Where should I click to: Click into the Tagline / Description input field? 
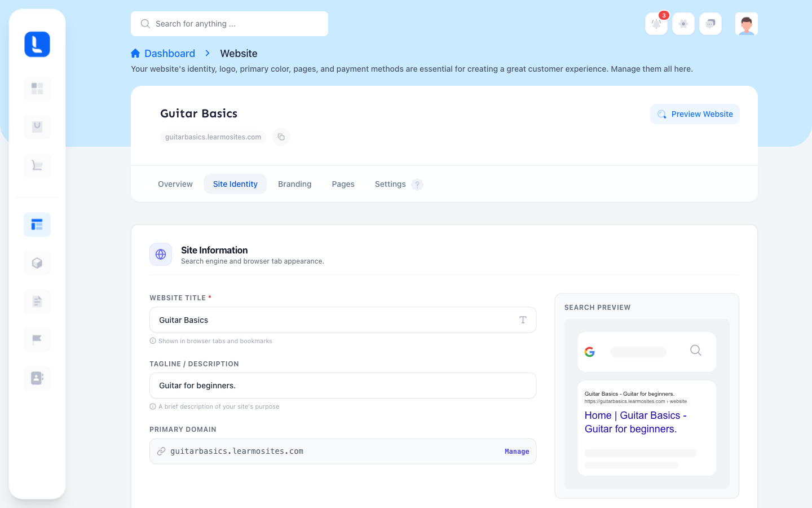343,386
